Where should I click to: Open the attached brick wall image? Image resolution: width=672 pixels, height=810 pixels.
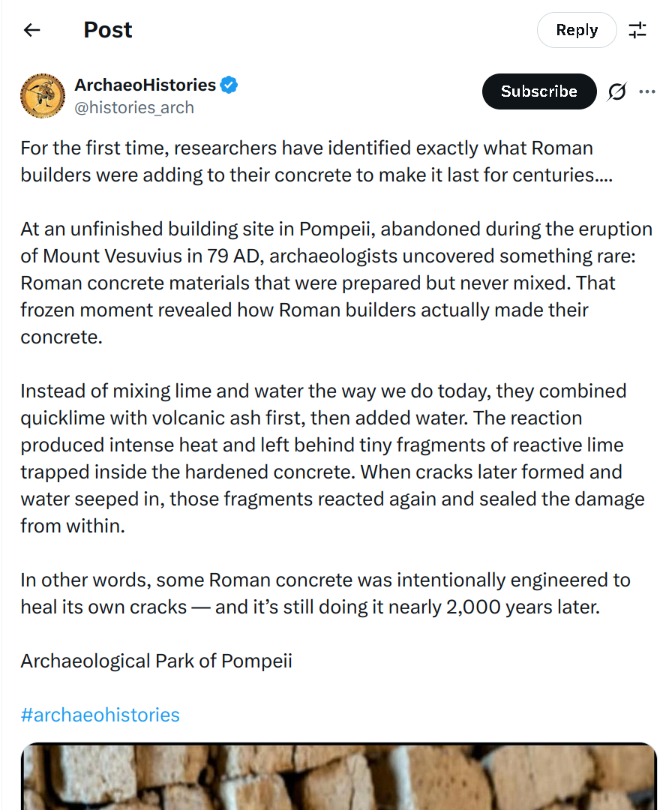pos(339,776)
